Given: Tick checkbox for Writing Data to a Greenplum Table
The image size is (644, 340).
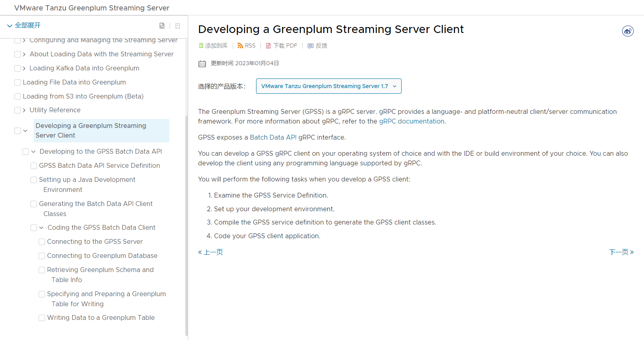Looking at the screenshot, I should pos(42,318).
